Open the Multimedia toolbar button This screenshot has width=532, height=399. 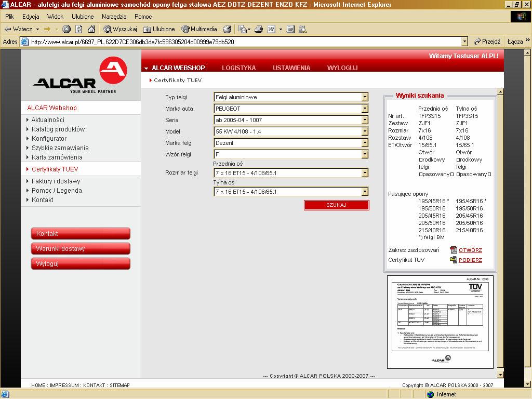[x=199, y=29]
